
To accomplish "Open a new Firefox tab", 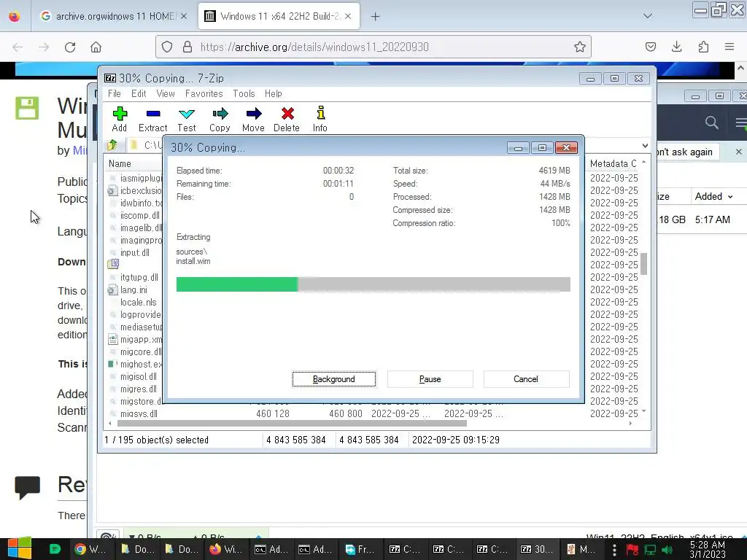I will pyautogui.click(x=376, y=16).
